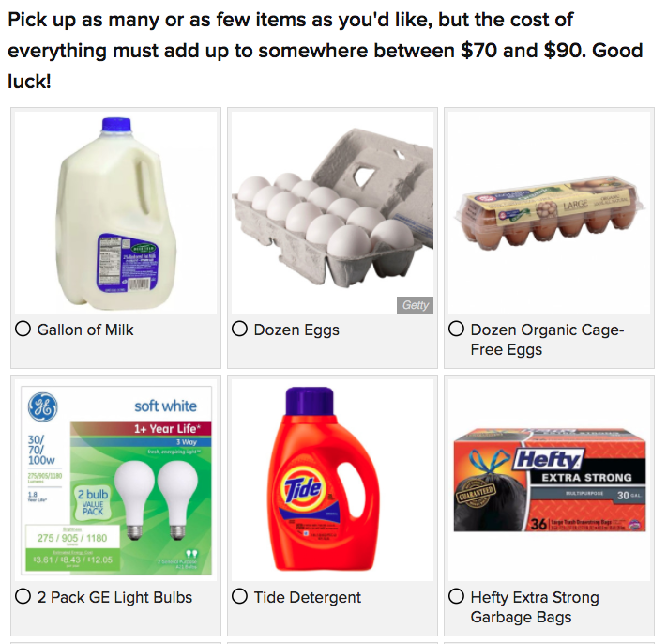Choose Dozen Organic Cage-Free Eggs radio button
Image resolution: width=667 pixels, height=644 pixels.
pos(457,330)
